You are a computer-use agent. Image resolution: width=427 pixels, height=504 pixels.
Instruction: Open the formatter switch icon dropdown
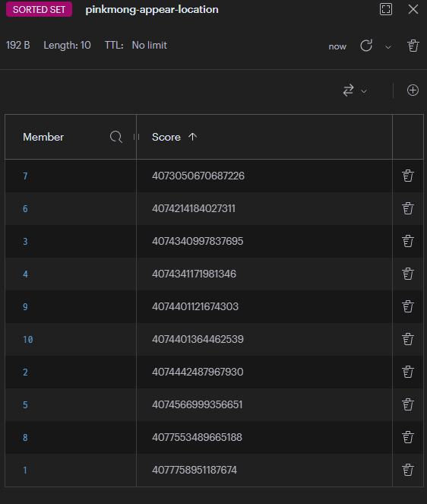pyautogui.click(x=354, y=90)
